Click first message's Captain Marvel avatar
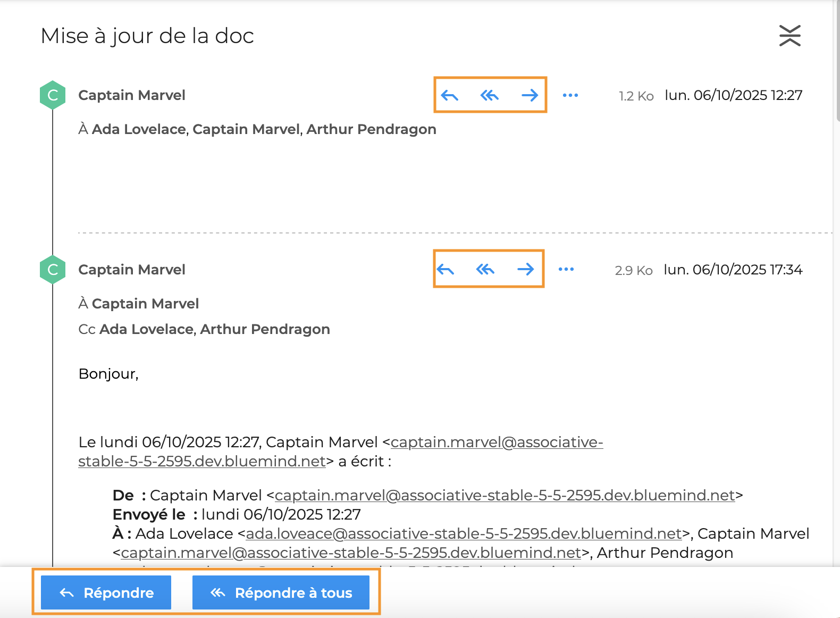Screen dimensions: 840x618 (53, 95)
